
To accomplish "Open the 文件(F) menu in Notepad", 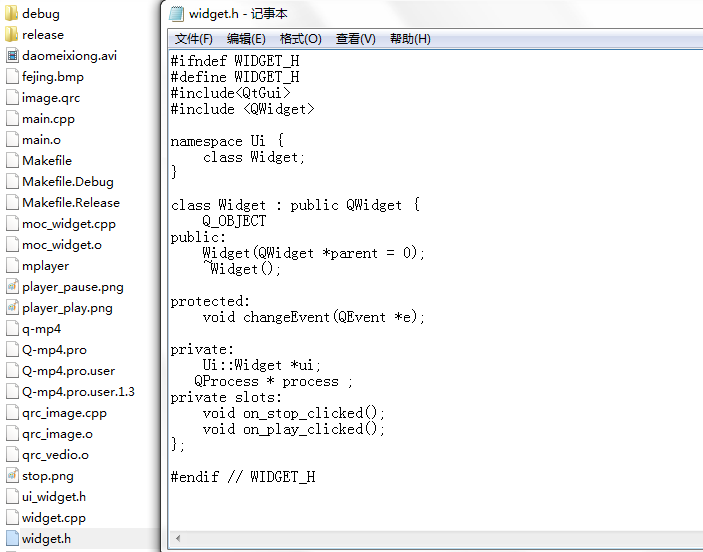I will click(193, 39).
